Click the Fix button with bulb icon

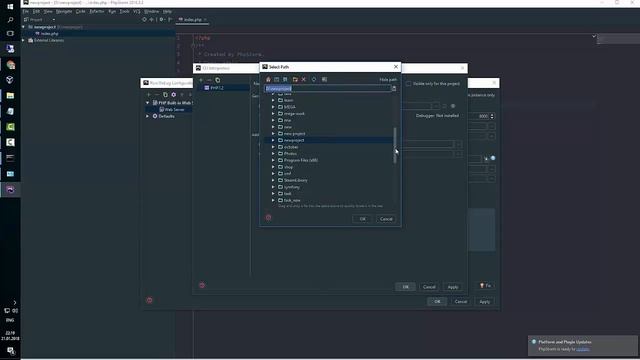pos(486,286)
